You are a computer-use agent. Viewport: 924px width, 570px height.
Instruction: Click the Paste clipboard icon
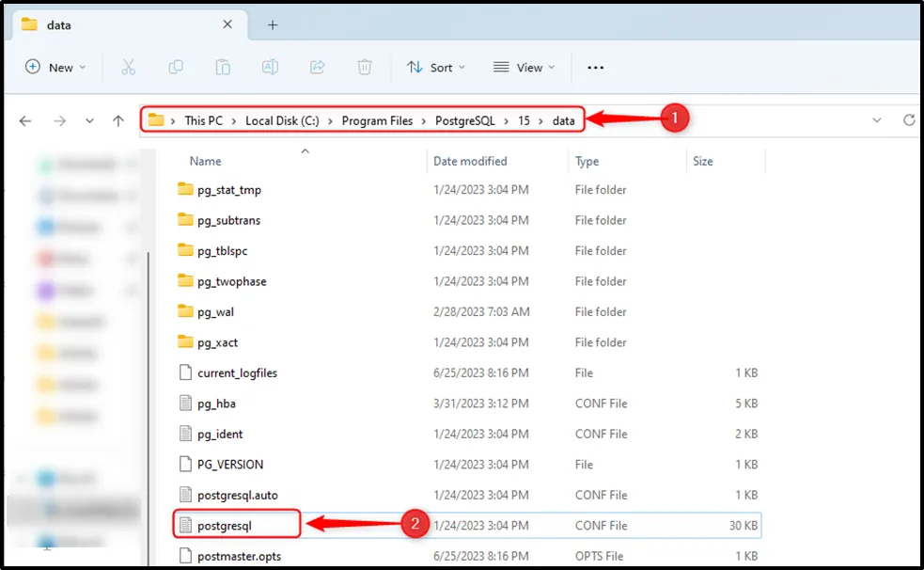pyautogui.click(x=223, y=67)
